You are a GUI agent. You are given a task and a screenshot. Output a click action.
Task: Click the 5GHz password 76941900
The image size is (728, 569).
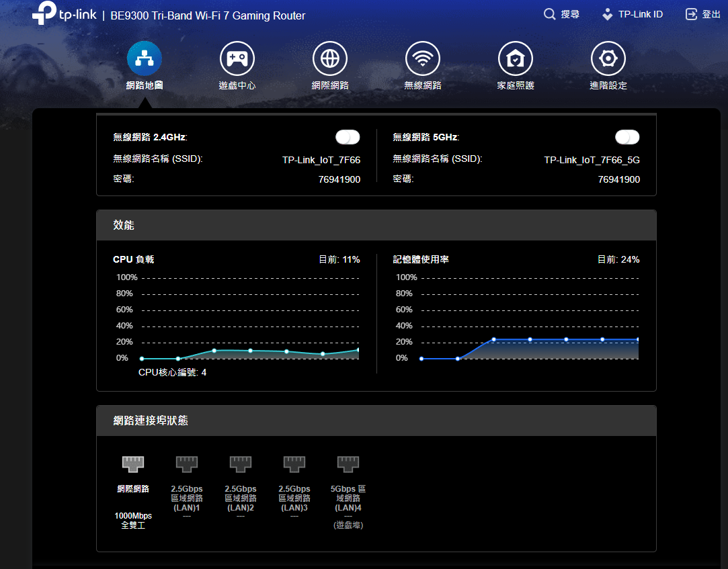[619, 179]
